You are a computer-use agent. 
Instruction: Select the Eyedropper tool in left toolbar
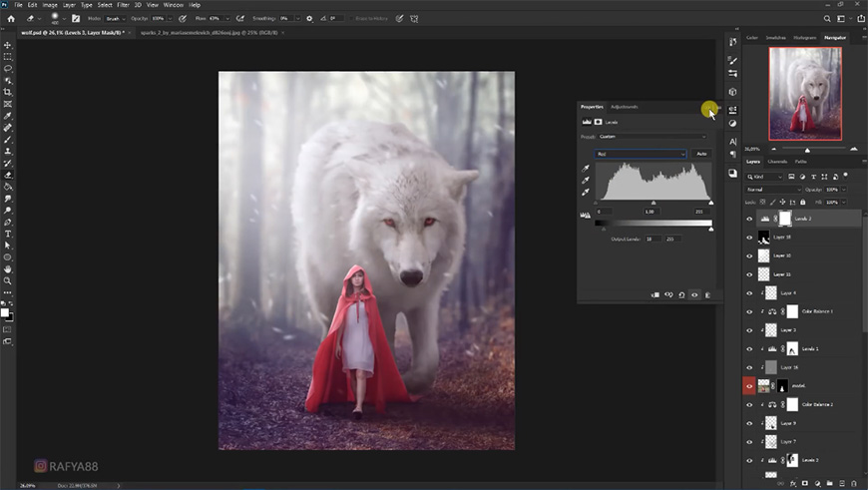(8, 116)
